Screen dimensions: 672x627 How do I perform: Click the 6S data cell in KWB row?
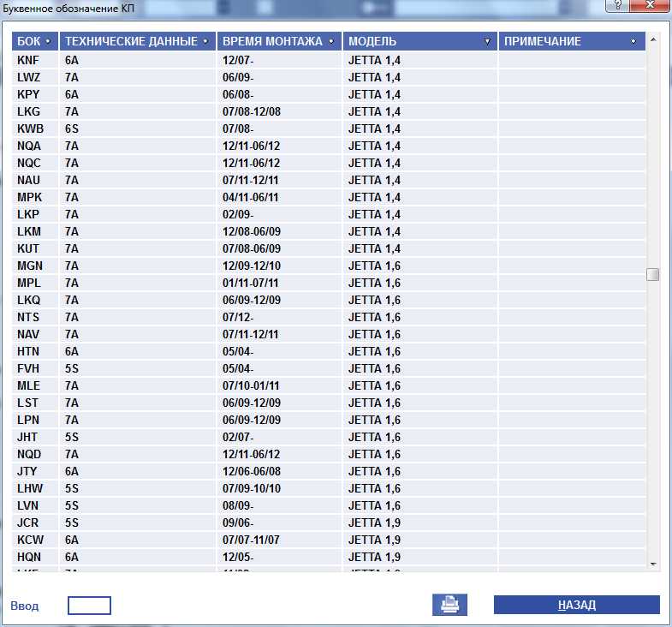coord(72,129)
